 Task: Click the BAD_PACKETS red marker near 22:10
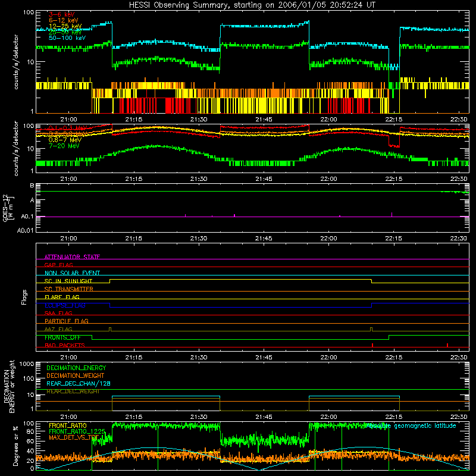click(x=372, y=345)
